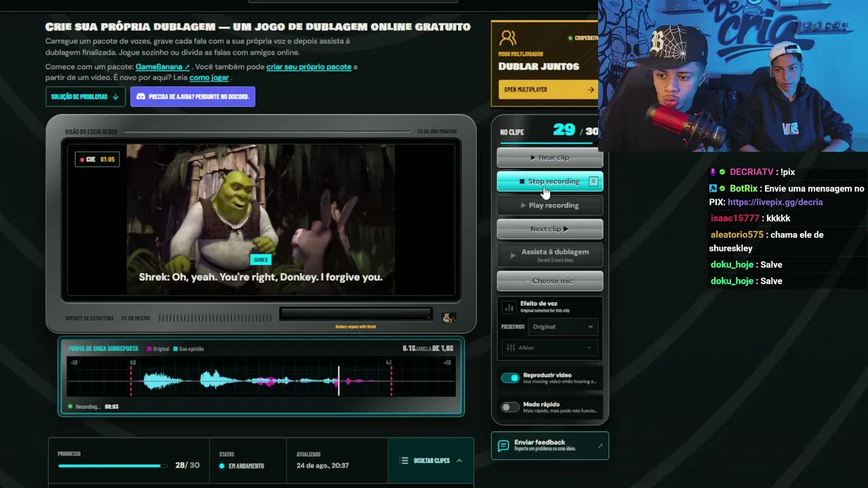Click the list icon beside Ocultar clipes
Viewport: 868px width, 488px height.
click(405, 461)
